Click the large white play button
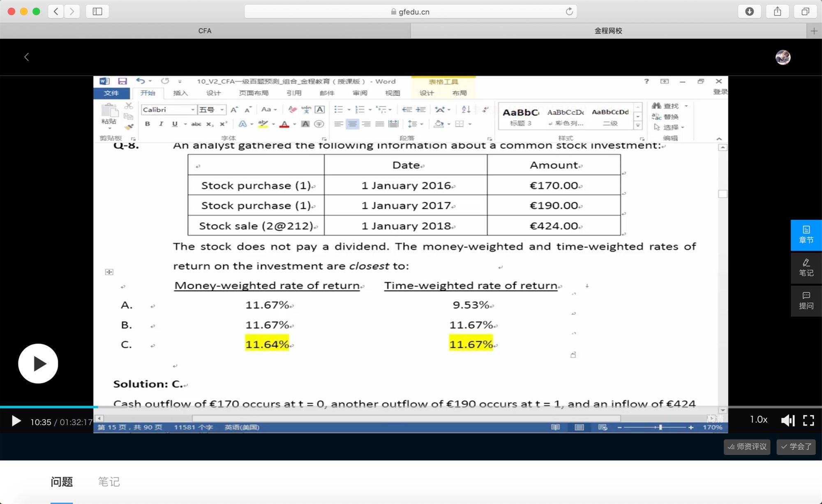 38,364
